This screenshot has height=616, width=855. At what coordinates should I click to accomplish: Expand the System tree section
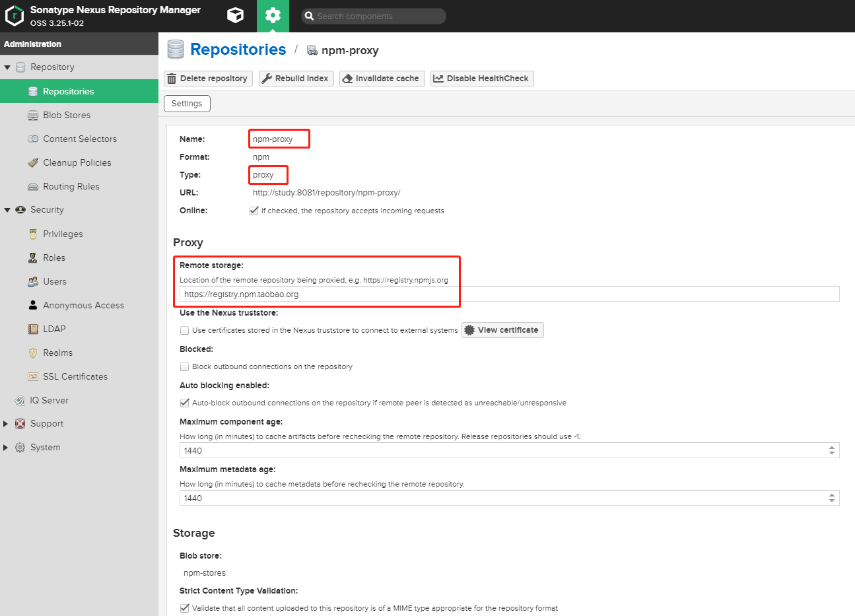(x=6, y=448)
